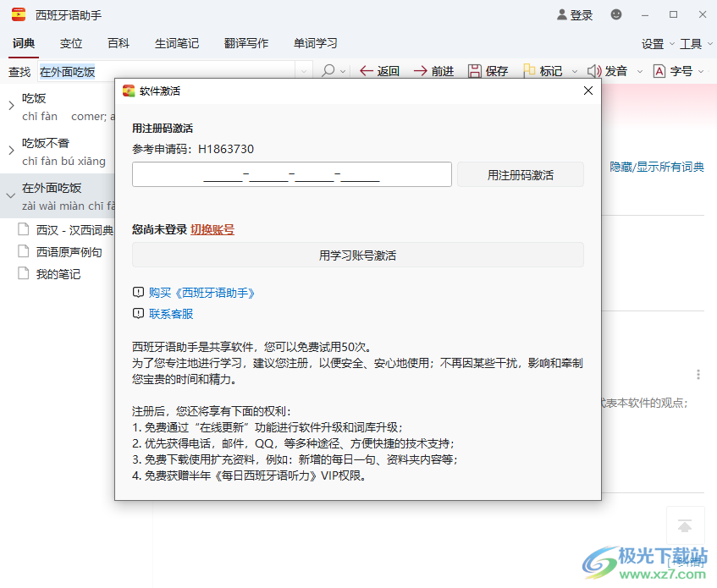Click the 用学习账号激活 button
Screen dimensions: 717x588
coord(357,255)
